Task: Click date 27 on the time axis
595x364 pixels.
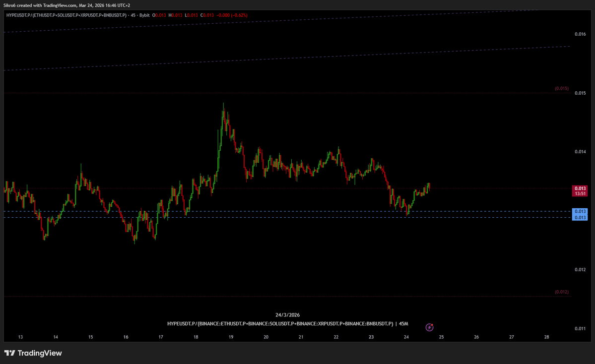Action: tap(512, 337)
